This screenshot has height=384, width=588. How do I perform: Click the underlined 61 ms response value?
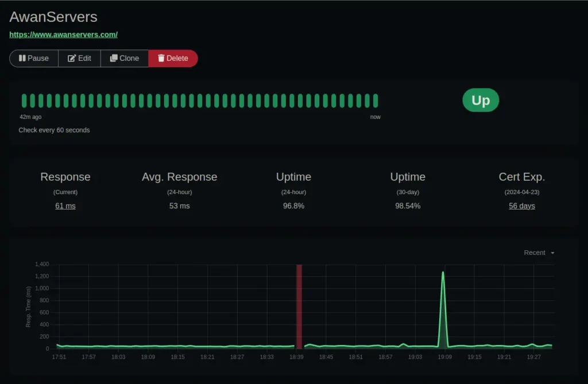click(x=65, y=205)
